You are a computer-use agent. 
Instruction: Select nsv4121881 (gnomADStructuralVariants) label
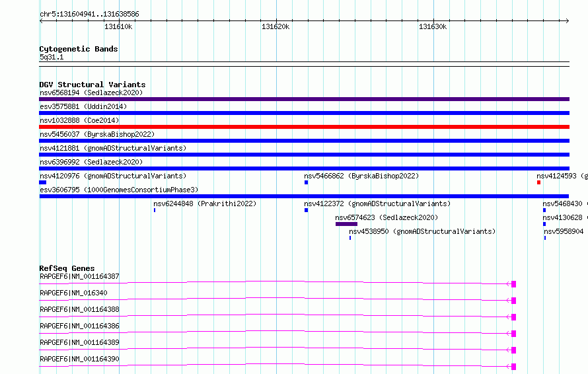[x=113, y=148]
